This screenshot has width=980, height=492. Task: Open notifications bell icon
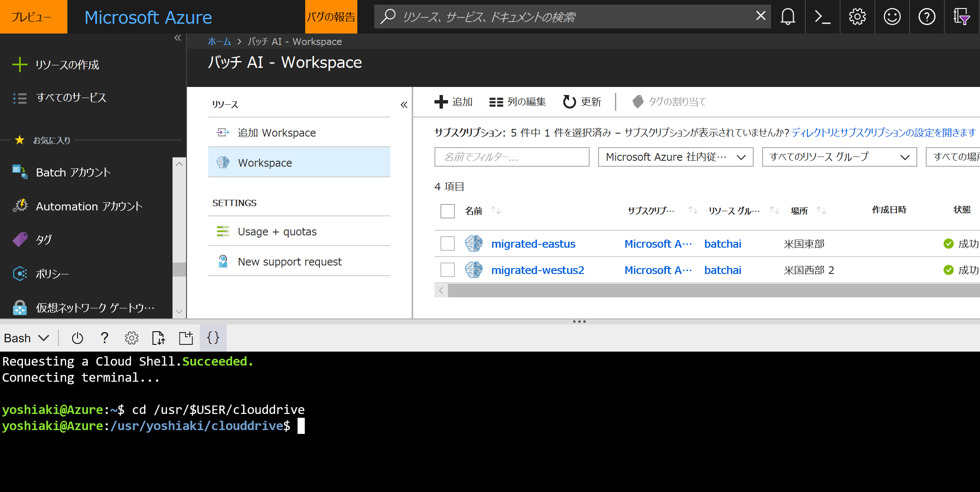point(788,17)
